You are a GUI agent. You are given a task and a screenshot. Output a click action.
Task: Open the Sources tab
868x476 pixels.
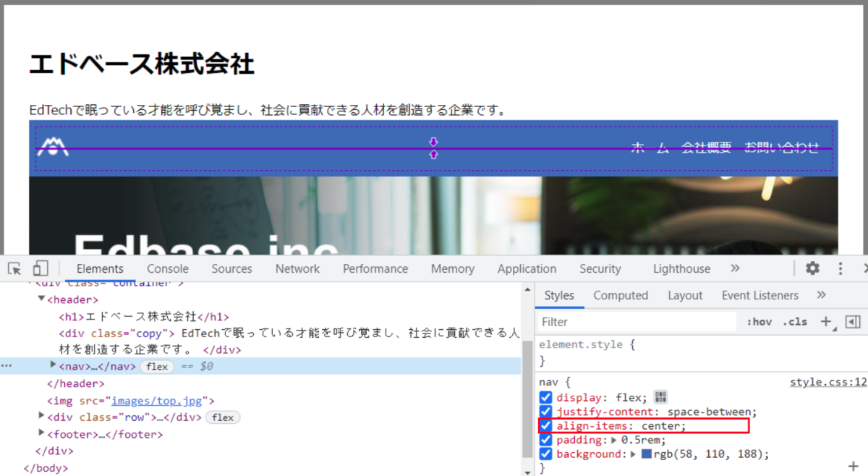click(x=231, y=268)
